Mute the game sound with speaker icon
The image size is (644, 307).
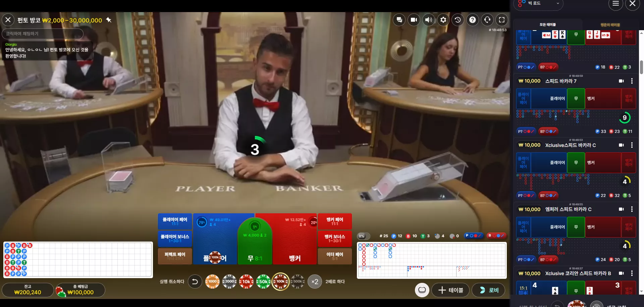point(429,20)
